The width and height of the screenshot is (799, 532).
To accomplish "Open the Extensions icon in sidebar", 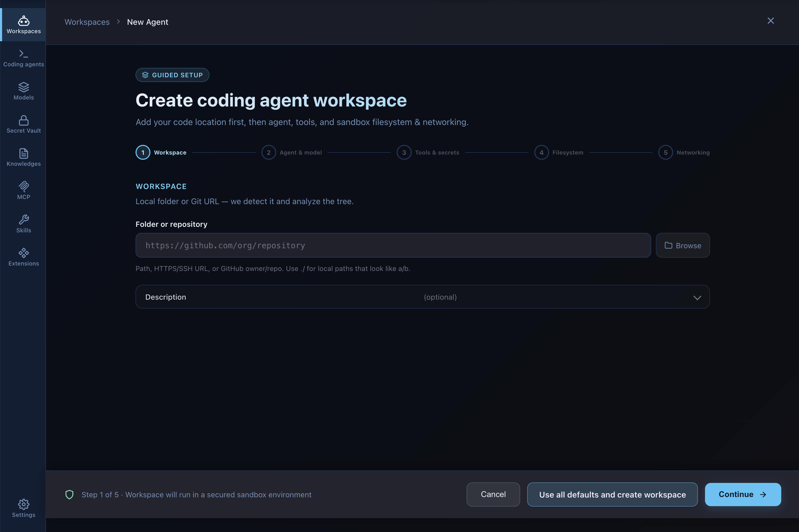I will click(23, 253).
